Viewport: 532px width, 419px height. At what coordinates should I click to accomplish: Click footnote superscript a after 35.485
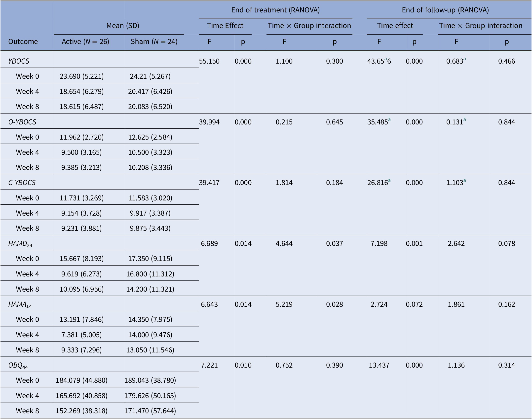389,120
